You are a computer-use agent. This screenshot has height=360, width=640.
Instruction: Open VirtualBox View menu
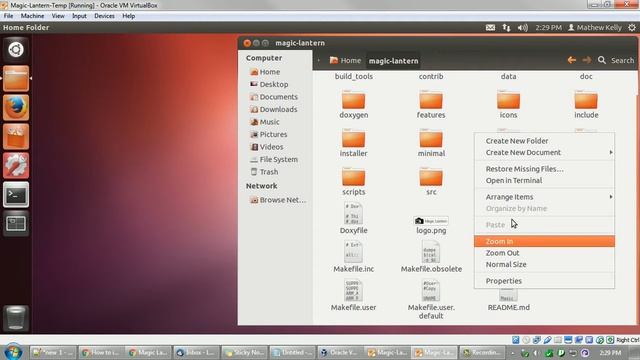(58, 16)
